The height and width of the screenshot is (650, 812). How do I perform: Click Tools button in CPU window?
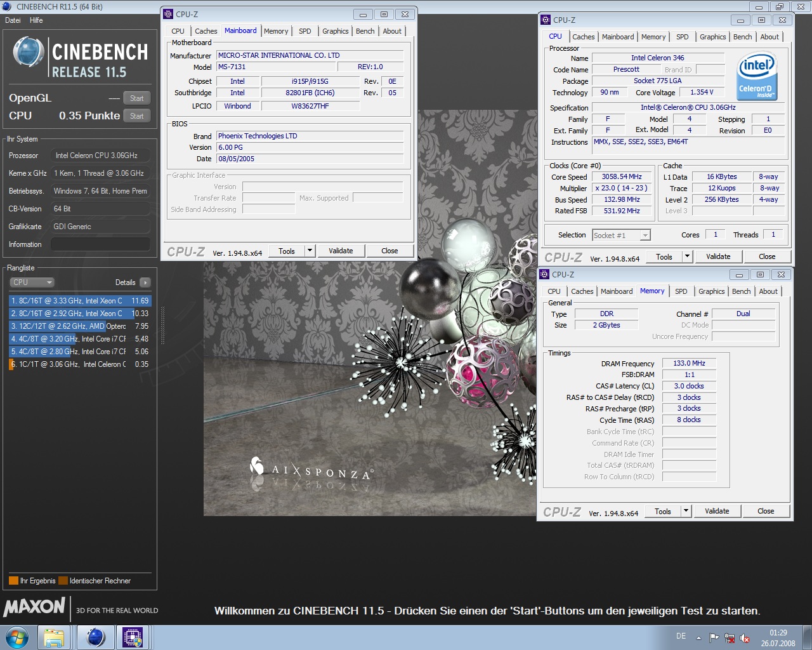[664, 256]
